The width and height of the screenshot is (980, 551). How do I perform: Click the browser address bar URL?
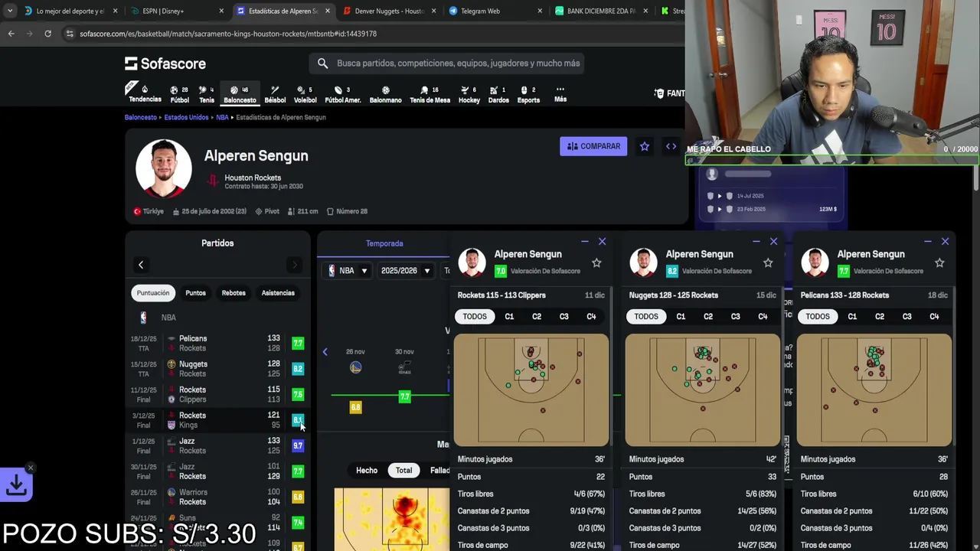coord(228,34)
